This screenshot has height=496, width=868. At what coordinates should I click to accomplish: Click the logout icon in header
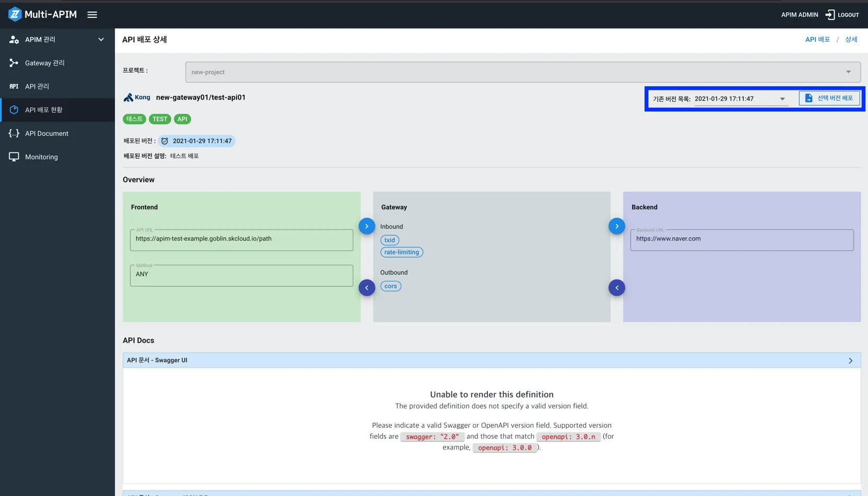830,15
